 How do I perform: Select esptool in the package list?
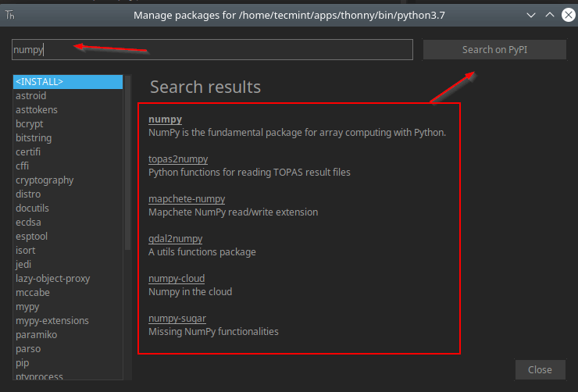point(32,237)
